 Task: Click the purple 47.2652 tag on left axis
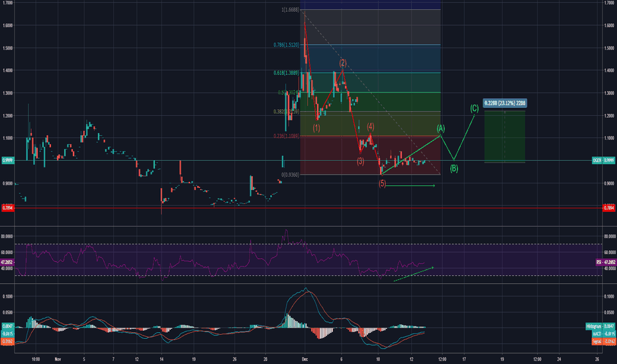[7, 262]
